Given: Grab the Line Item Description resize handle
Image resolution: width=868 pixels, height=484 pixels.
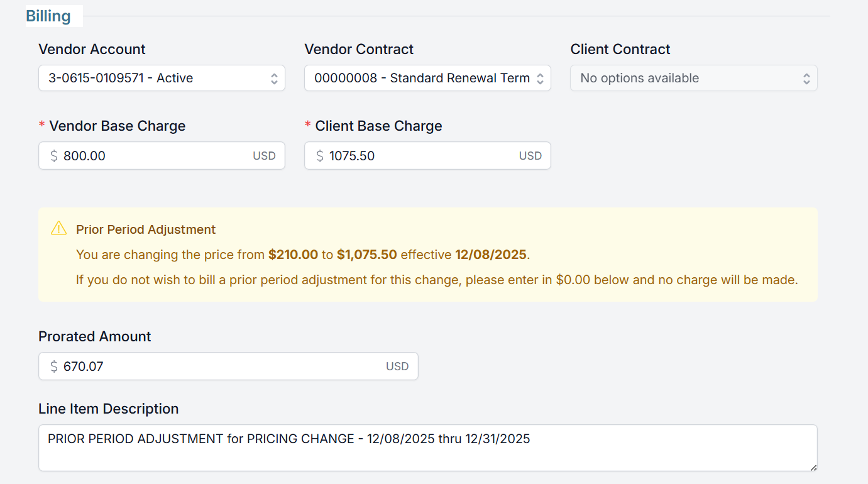Looking at the screenshot, I should tap(813, 467).
